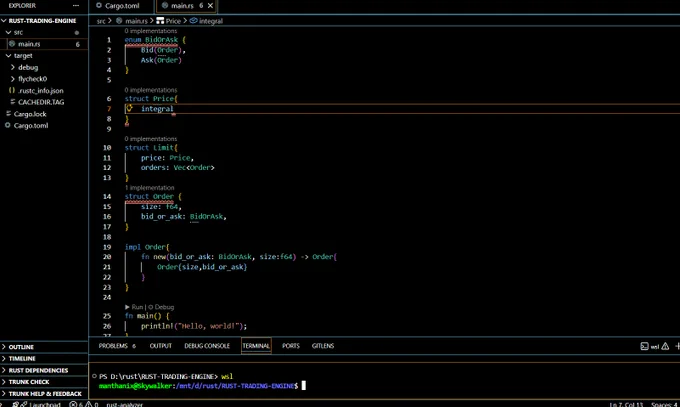Click the rust-analyzer status bar item

124,404
